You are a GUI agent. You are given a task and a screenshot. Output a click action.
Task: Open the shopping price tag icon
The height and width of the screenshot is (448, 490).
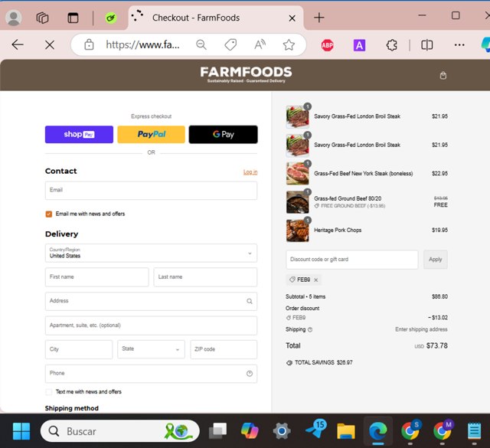230,44
